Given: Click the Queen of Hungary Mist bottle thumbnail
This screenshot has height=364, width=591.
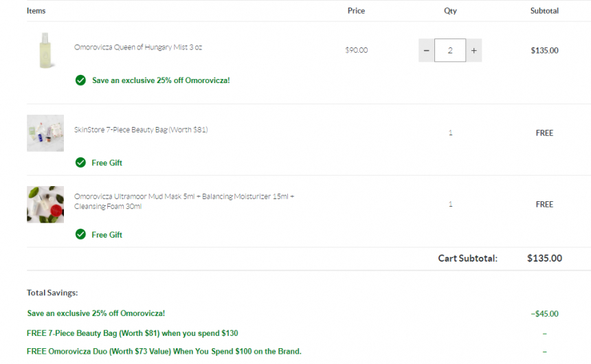Looking at the screenshot, I should click(45, 50).
